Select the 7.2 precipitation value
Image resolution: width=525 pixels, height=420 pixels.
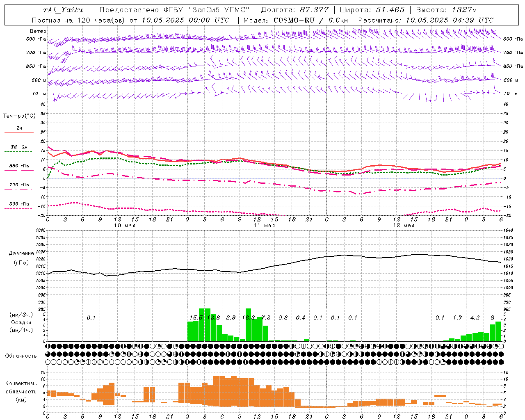(x=266, y=317)
